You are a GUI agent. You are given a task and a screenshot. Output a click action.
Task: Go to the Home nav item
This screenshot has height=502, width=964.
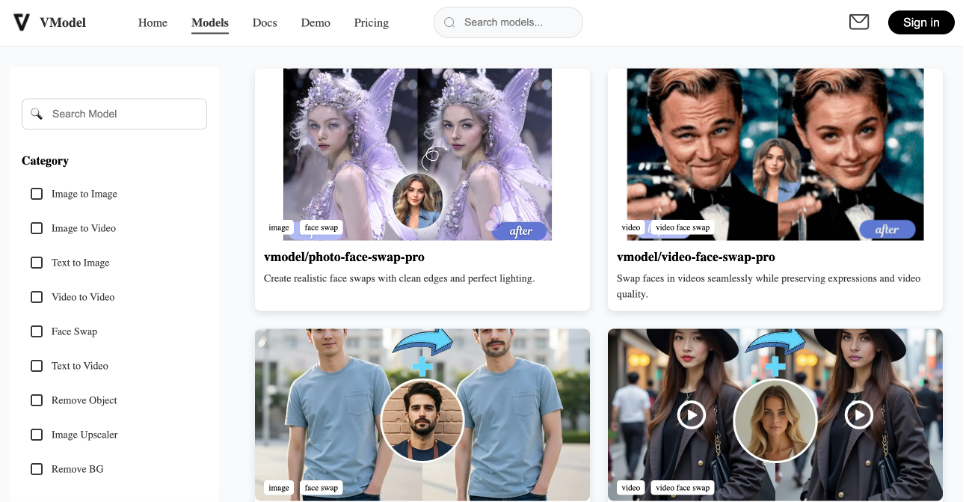pyautogui.click(x=152, y=23)
